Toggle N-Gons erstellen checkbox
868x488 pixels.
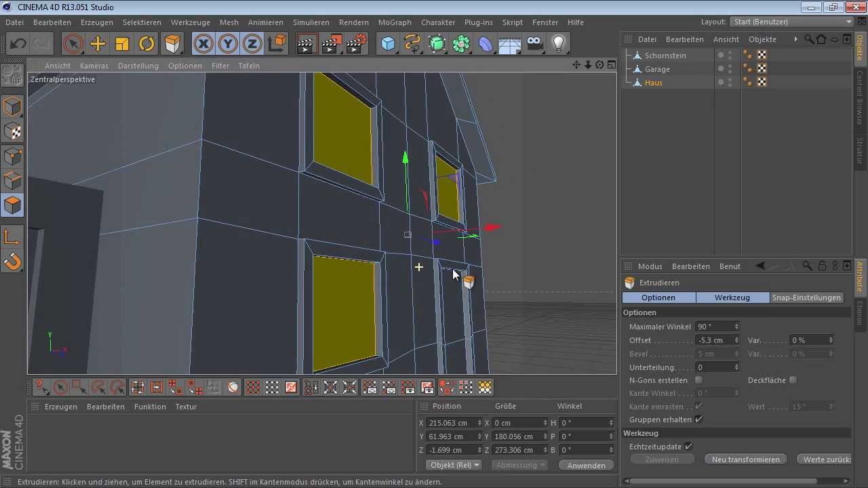698,380
